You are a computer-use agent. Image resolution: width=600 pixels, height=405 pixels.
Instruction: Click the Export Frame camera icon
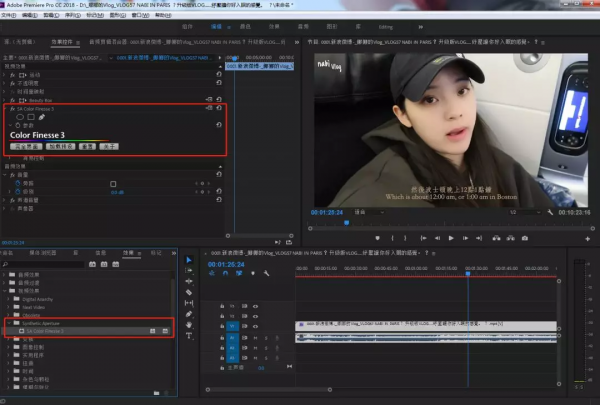pyautogui.click(x=525, y=238)
